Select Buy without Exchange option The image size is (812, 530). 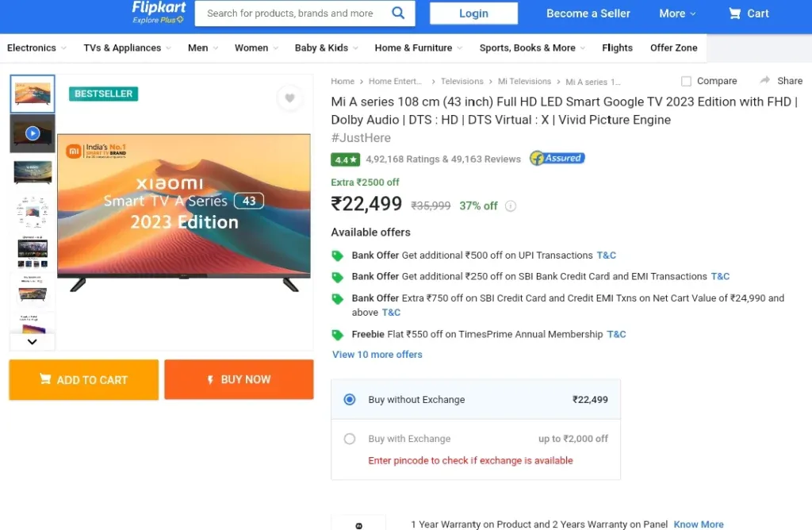click(x=350, y=399)
